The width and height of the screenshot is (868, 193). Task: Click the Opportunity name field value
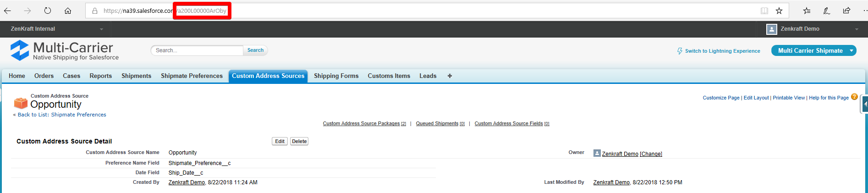pos(182,153)
